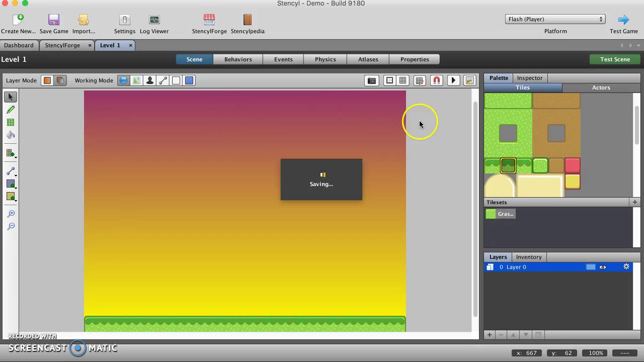Click the picture icon beside play button
This screenshot has height=362, width=644.
pos(469,80)
